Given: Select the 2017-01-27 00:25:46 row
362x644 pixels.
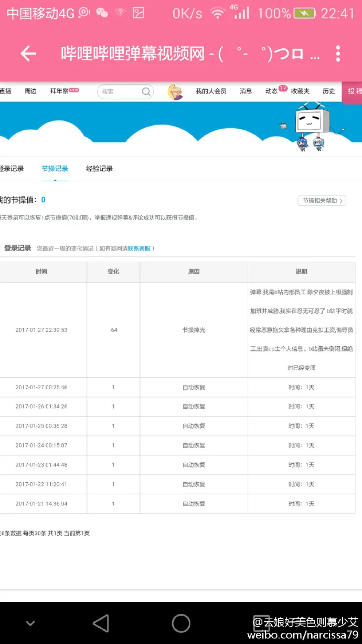Looking at the screenshot, I should 177,387.
